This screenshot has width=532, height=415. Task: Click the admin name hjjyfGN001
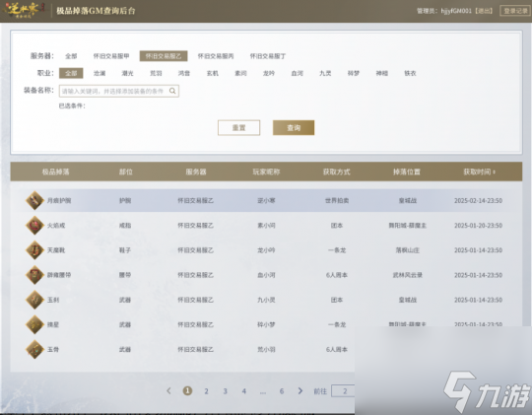pyautogui.click(x=456, y=11)
